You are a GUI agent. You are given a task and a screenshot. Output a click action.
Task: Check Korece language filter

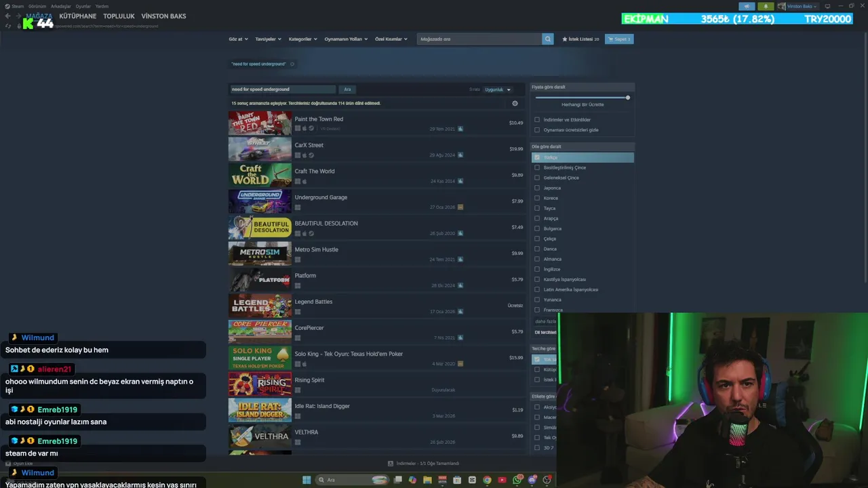tap(537, 198)
